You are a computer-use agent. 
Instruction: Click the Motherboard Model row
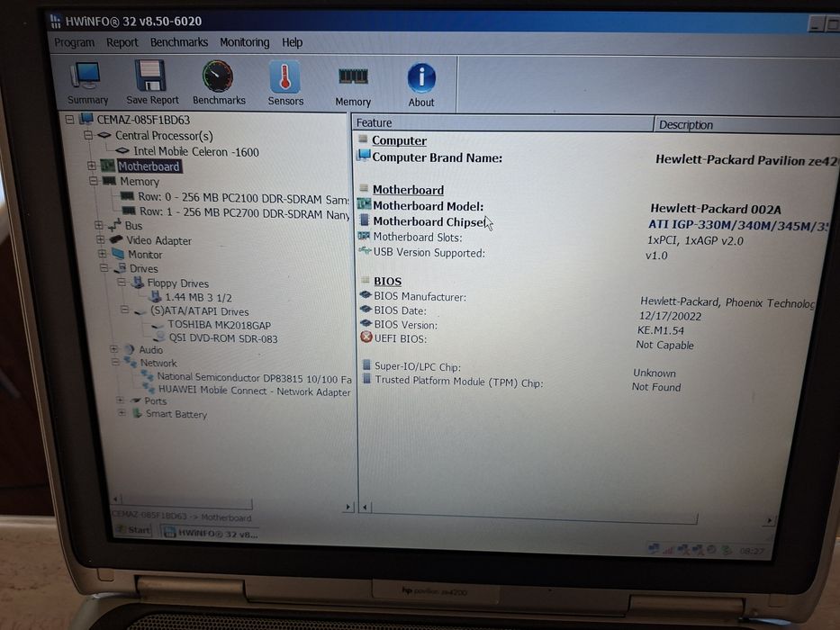click(x=569, y=207)
